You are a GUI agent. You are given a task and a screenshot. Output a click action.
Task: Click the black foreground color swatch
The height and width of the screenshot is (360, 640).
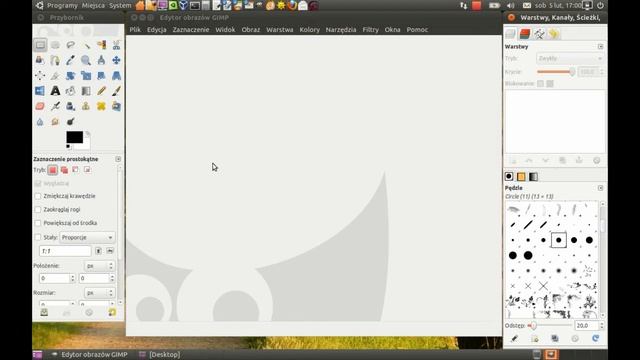[74, 137]
